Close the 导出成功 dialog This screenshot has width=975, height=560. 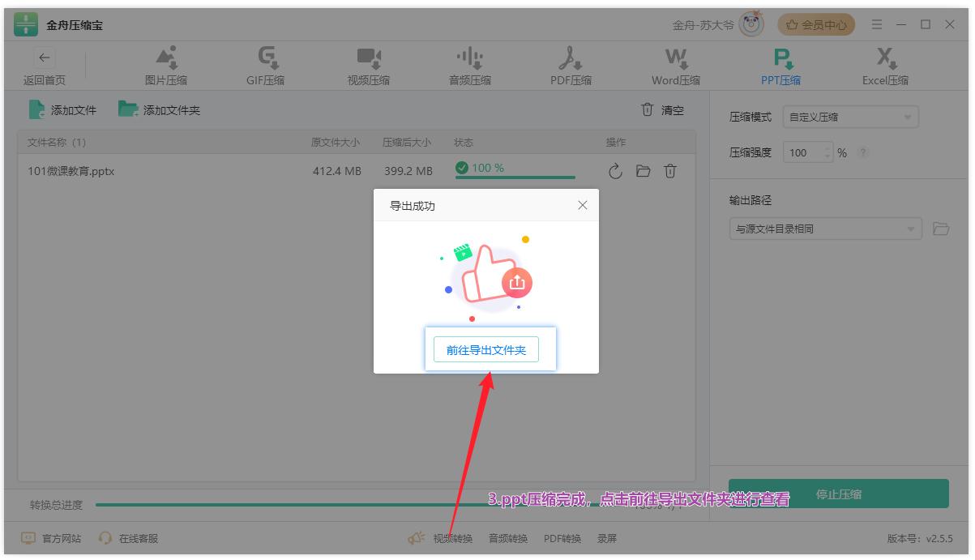pyautogui.click(x=582, y=206)
